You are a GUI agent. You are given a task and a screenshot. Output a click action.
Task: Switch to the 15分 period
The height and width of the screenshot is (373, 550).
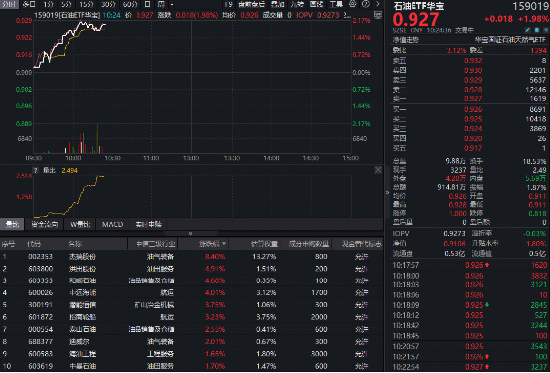pos(86,4)
